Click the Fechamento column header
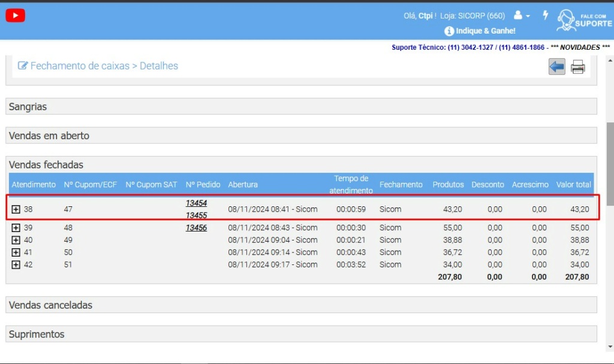 tap(401, 185)
